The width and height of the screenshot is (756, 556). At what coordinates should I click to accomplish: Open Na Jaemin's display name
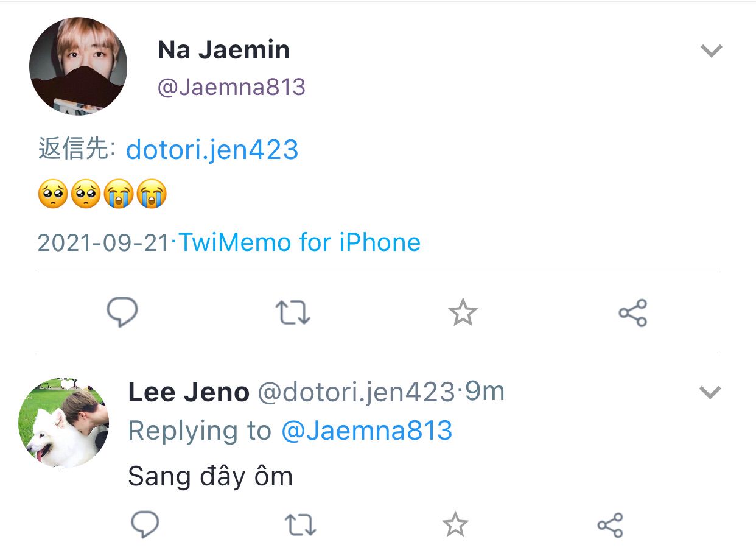click(224, 50)
